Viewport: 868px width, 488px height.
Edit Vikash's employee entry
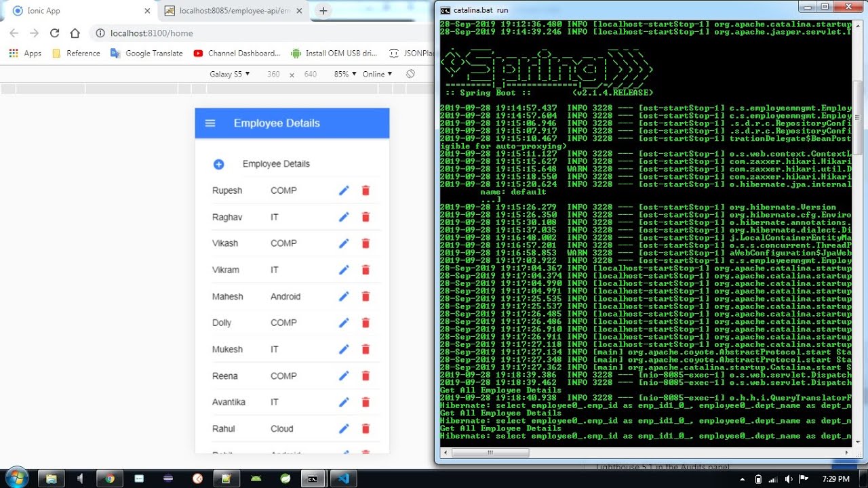click(344, 243)
